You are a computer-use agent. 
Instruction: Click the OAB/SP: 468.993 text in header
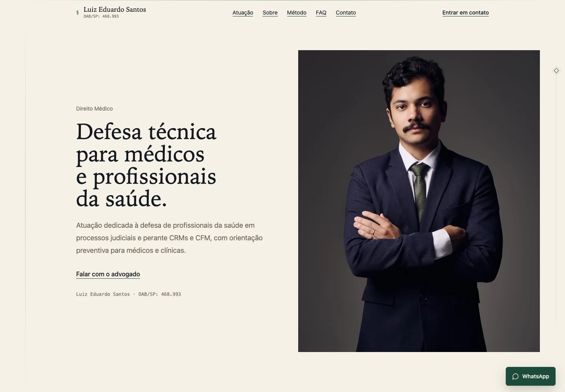pyautogui.click(x=101, y=16)
